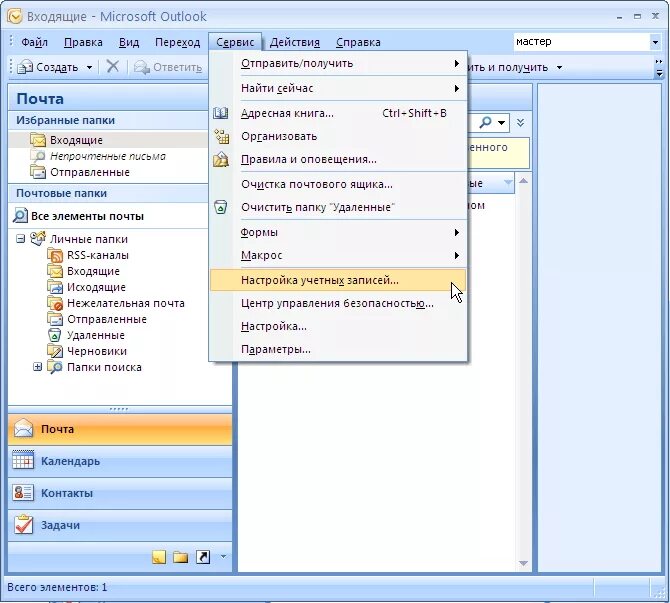Click the Почта envelope icon in navigation
Image resolution: width=670 pixels, height=603 pixels.
23,429
